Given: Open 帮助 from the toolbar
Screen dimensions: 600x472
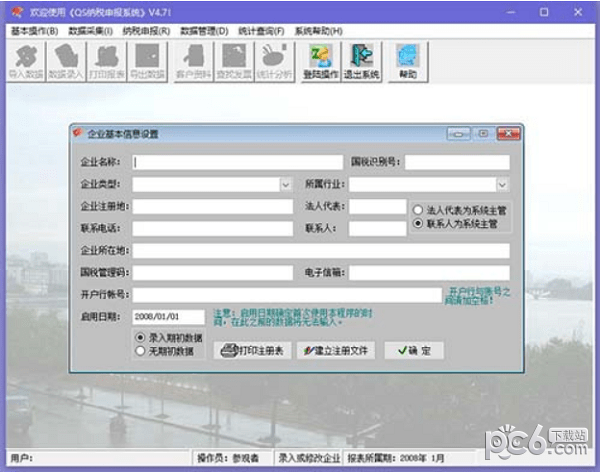Looking at the screenshot, I should pyautogui.click(x=406, y=62).
